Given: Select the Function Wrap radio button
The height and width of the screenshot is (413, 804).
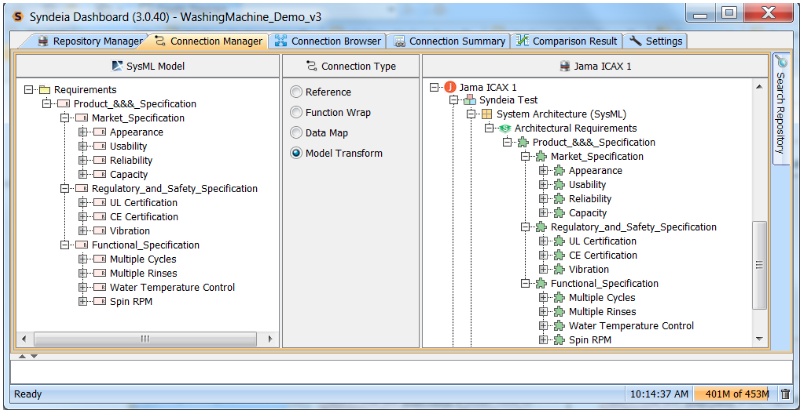Looking at the screenshot, I should (296, 113).
